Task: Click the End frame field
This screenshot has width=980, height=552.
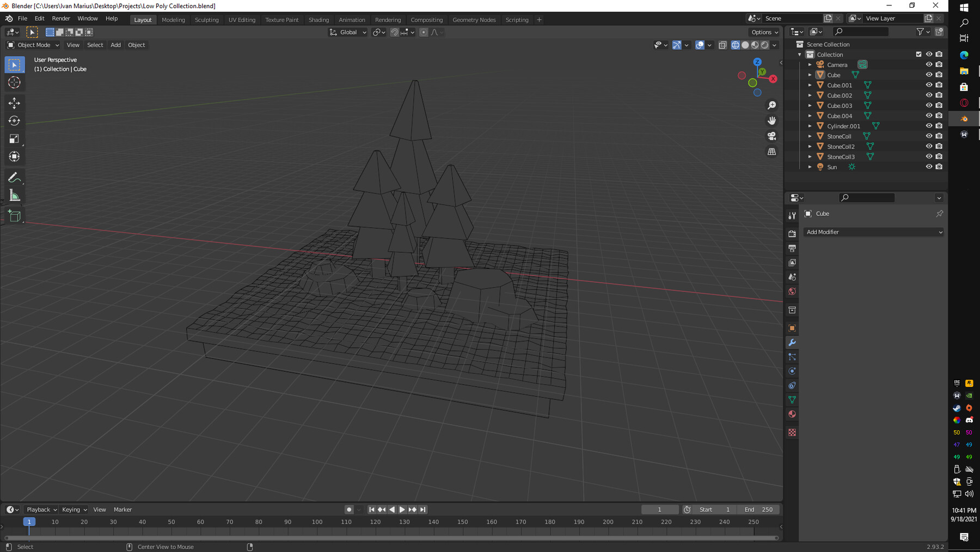Action: click(758, 509)
